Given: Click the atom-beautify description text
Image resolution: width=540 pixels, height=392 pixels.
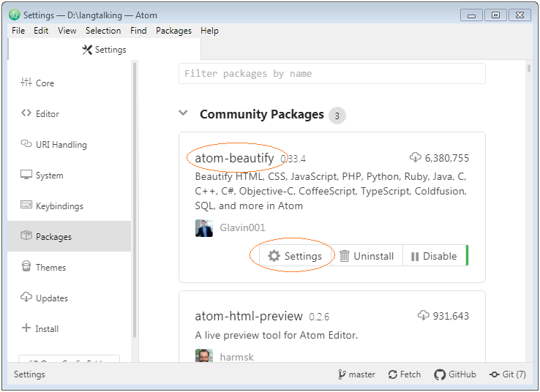Looking at the screenshot, I should pyautogui.click(x=331, y=191).
